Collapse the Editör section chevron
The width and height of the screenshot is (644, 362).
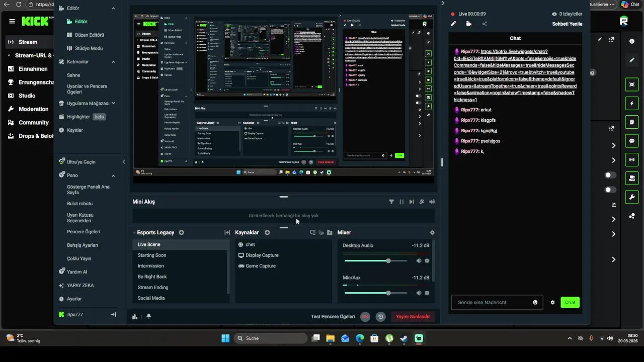point(113,9)
